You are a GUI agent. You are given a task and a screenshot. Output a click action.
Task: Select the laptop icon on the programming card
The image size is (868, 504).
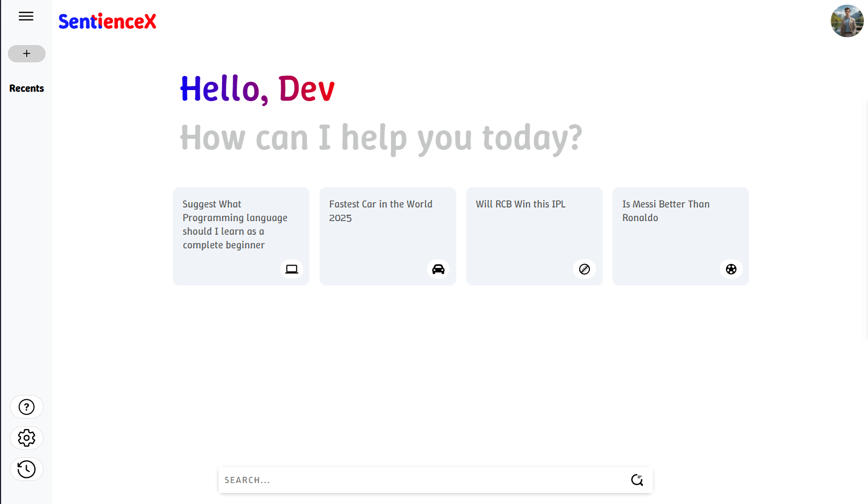292,269
